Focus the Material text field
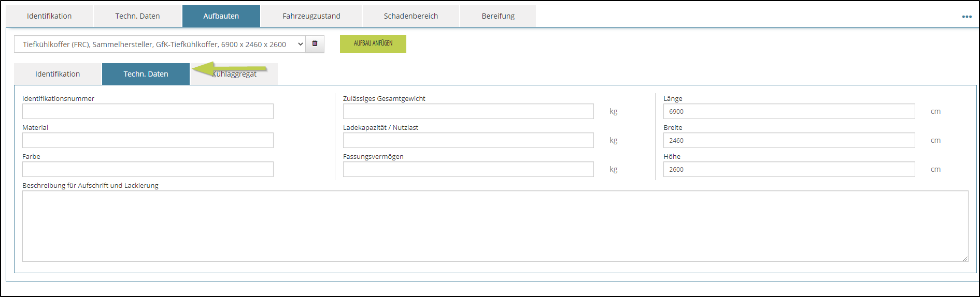Viewport: 980px width, 297px height. point(148,140)
